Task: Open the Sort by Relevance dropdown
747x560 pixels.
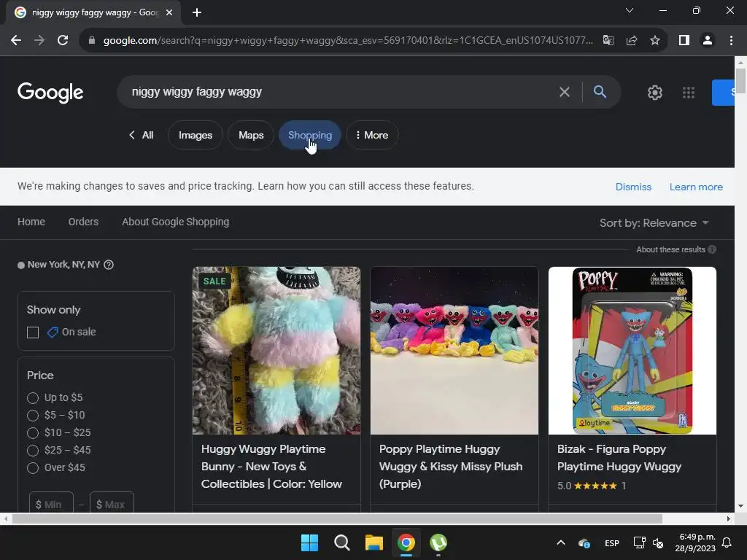Action: pyautogui.click(x=654, y=223)
